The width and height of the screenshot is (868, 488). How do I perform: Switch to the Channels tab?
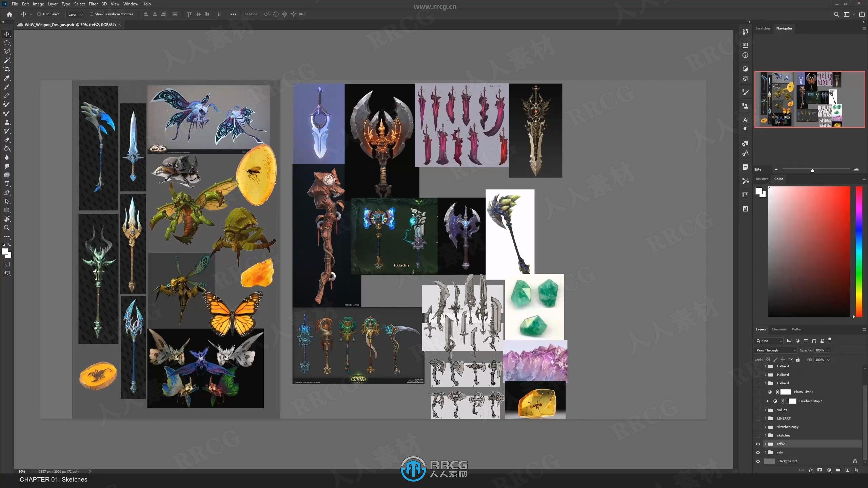[x=778, y=329]
